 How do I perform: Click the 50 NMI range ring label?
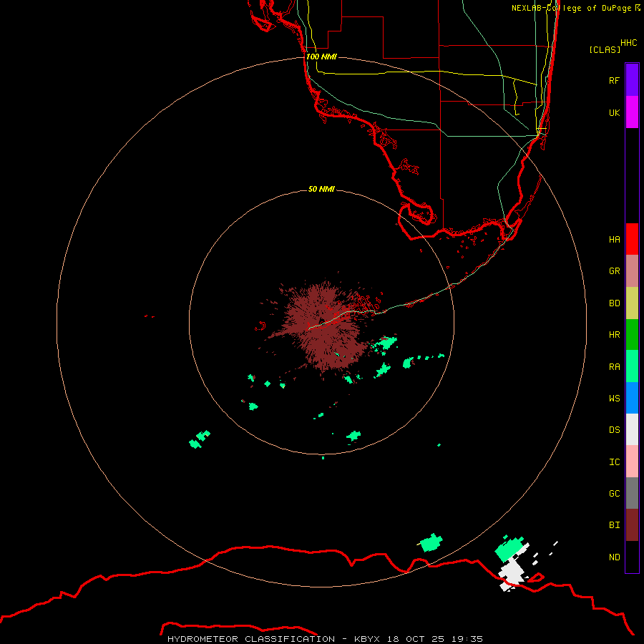pos(321,189)
